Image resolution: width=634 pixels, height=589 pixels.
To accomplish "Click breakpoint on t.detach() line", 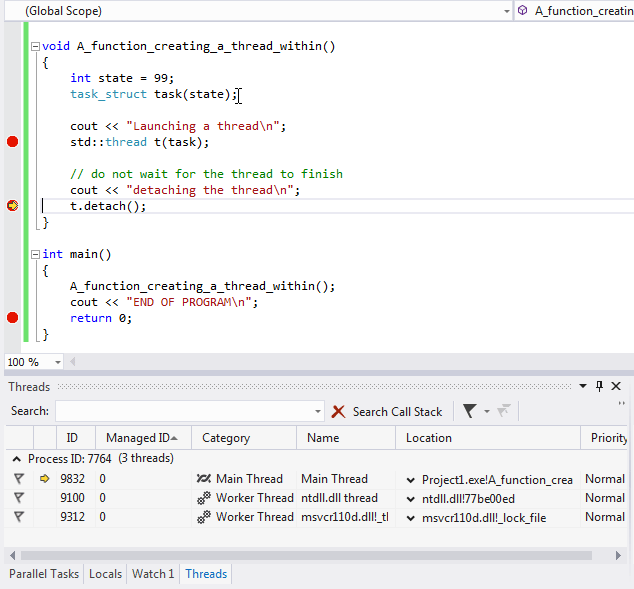I will point(13,206).
